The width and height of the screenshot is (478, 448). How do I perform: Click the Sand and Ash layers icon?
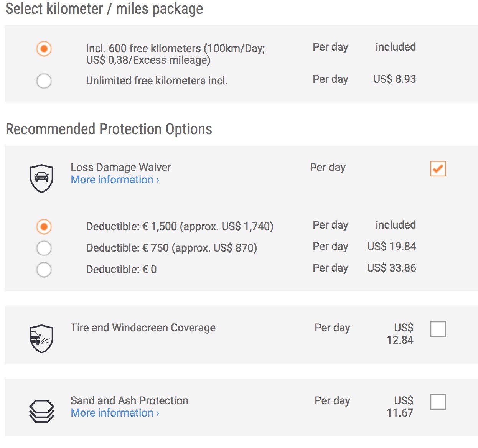41,411
